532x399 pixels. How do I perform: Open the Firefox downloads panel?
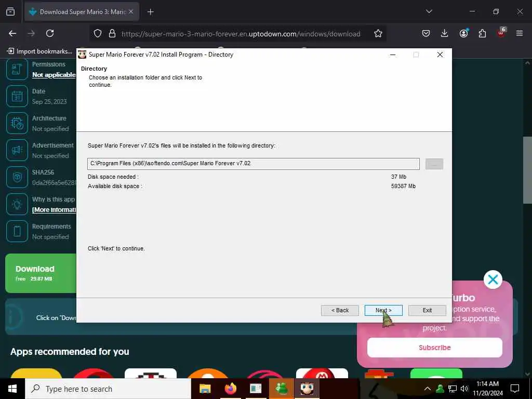445,33
